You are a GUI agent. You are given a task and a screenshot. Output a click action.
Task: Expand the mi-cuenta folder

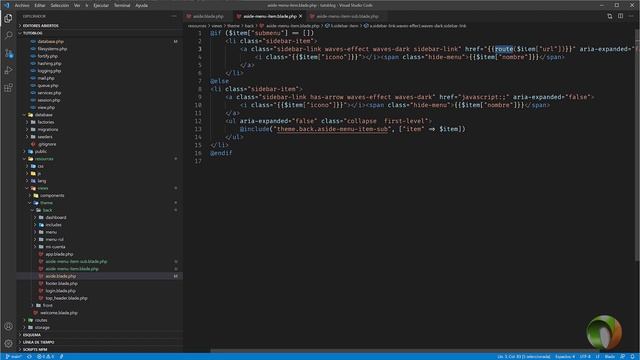click(x=55, y=247)
